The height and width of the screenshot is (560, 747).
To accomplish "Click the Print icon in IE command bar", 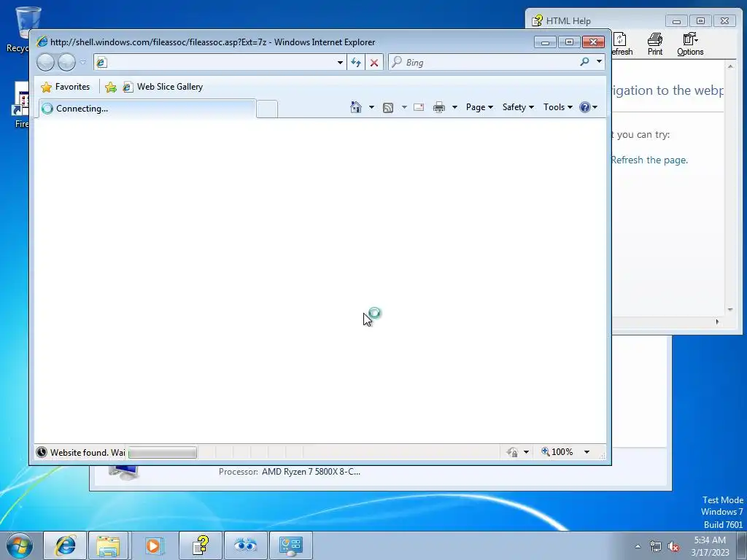I will [x=438, y=107].
